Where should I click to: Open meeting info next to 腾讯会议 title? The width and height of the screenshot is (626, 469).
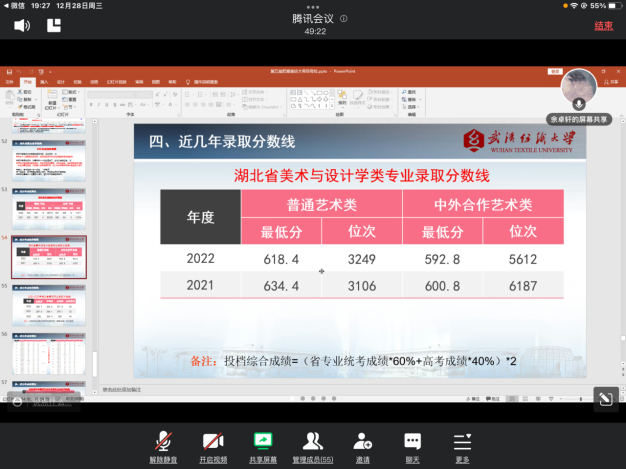344,18
